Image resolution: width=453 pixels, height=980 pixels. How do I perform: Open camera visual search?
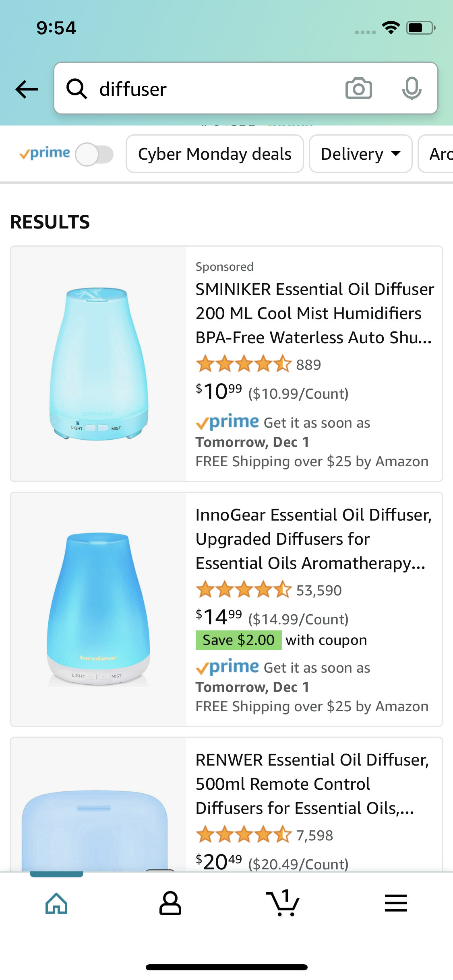click(x=358, y=89)
